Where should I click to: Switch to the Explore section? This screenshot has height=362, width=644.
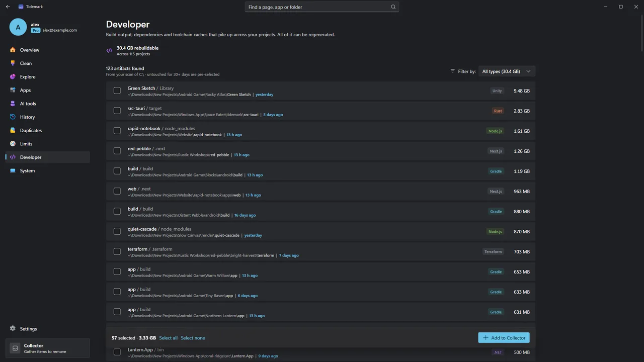(47, 77)
